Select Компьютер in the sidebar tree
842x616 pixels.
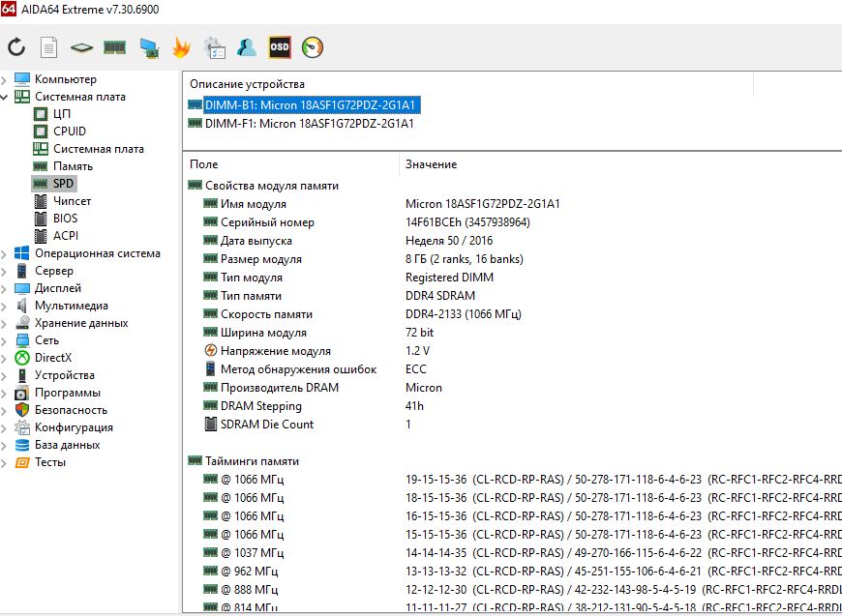(x=66, y=79)
